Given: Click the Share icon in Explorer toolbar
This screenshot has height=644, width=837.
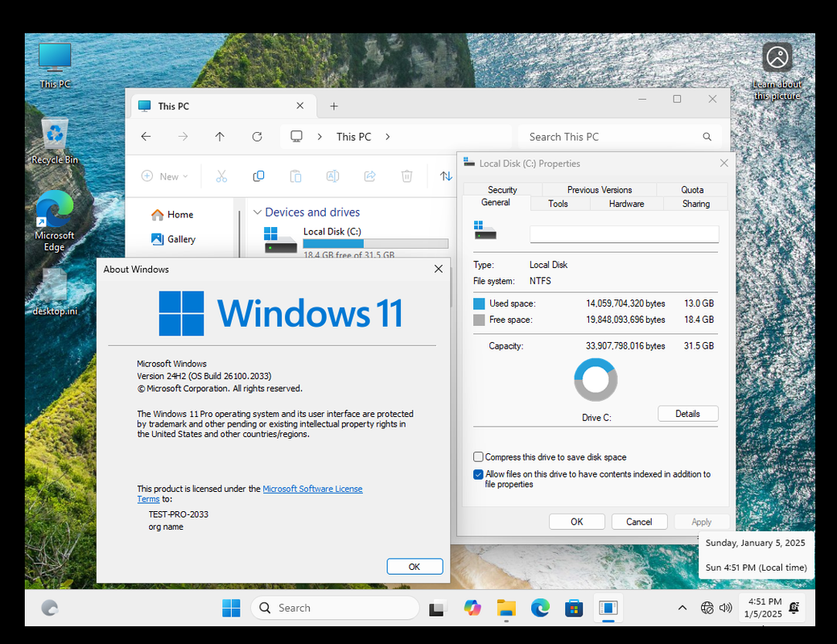Looking at the screenshot, I should point(370,176).
